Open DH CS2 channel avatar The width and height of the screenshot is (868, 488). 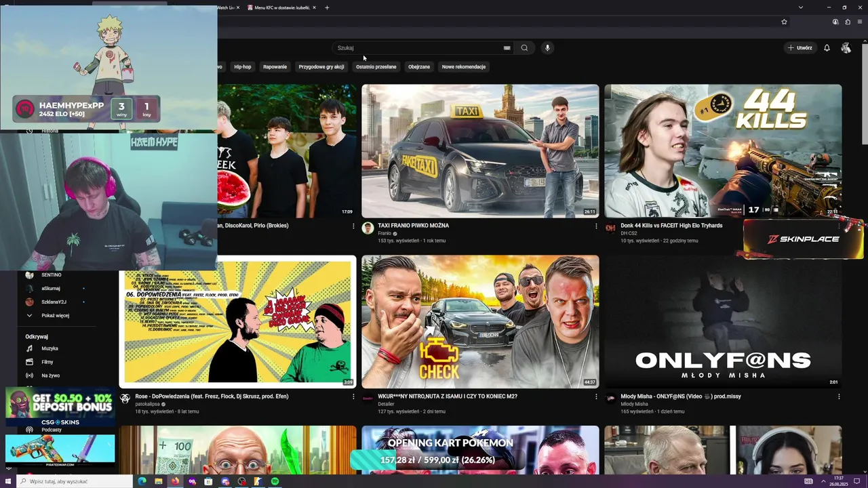coord(610,228)
